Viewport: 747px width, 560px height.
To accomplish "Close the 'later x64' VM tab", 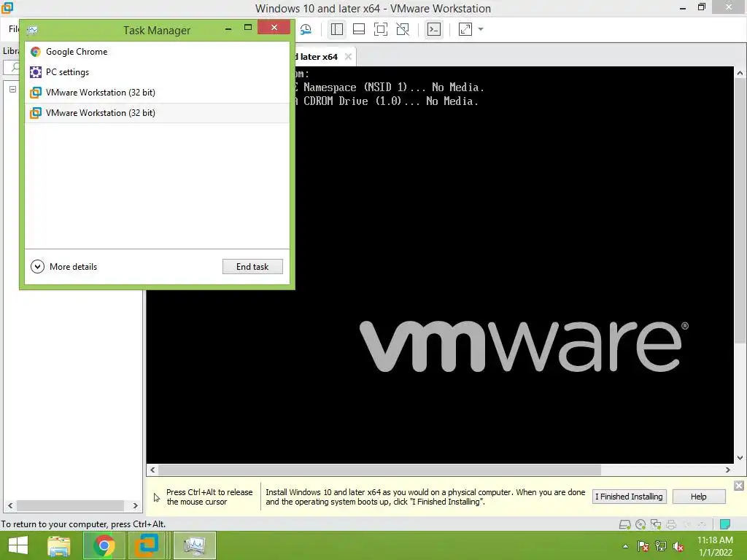I will pyautogui.click(x=348, y=57).
